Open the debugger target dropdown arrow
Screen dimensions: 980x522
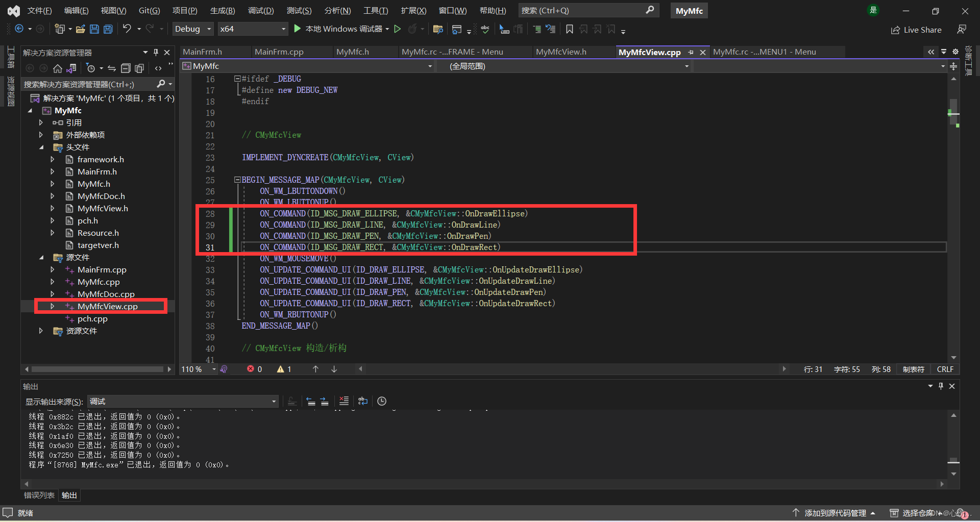pyautogui.click(x=387, y=29)
